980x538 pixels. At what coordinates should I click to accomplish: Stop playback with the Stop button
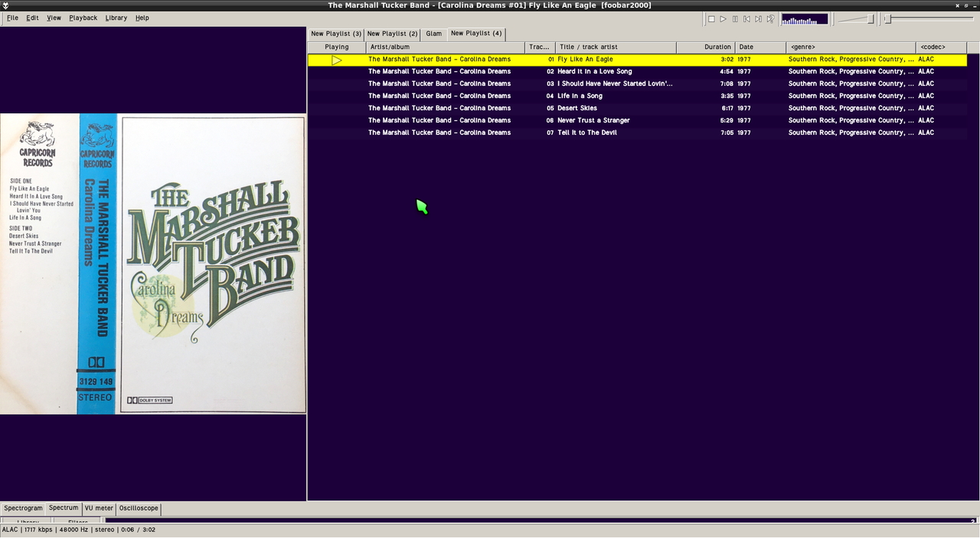711,19
